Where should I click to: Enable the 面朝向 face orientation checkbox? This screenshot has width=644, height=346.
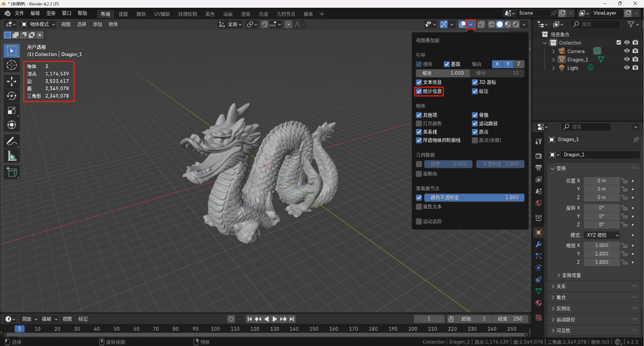click(419, 174)
